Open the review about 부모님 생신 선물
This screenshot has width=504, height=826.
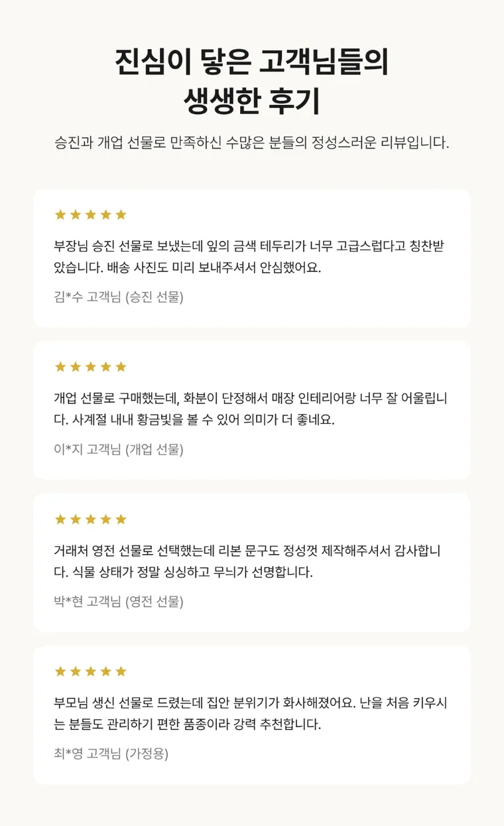(x=252, y=715)
